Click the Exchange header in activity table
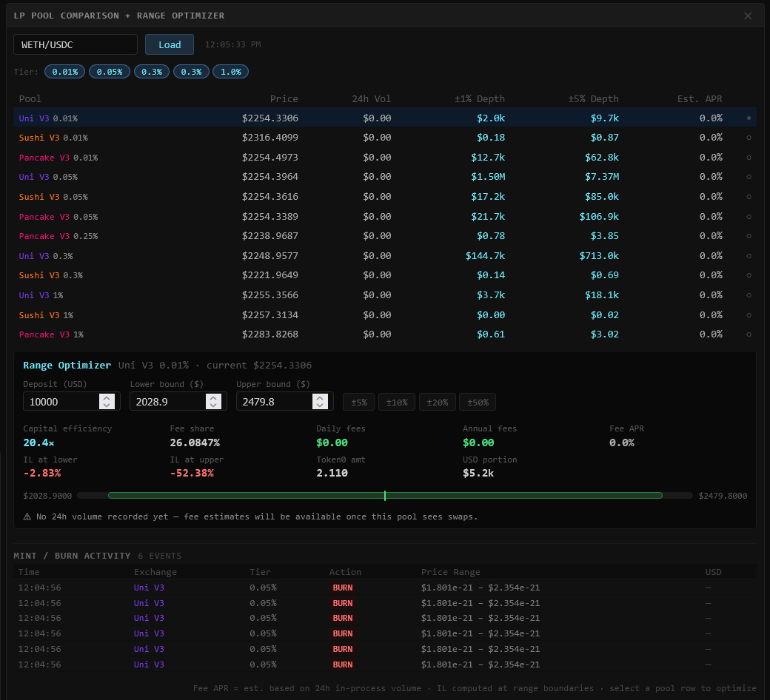Image resolution: width=770 pixels, height=700 pixels. point(155,572)
